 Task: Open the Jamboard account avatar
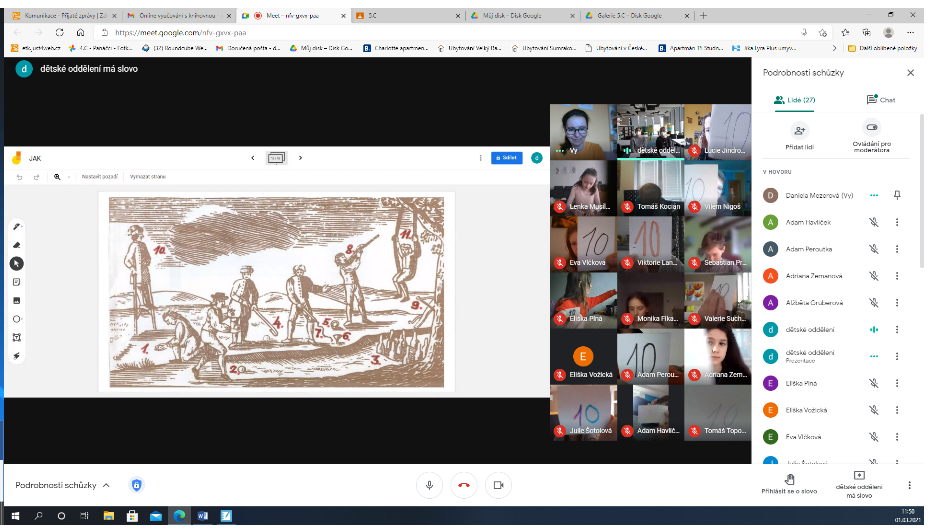point(537,158)
